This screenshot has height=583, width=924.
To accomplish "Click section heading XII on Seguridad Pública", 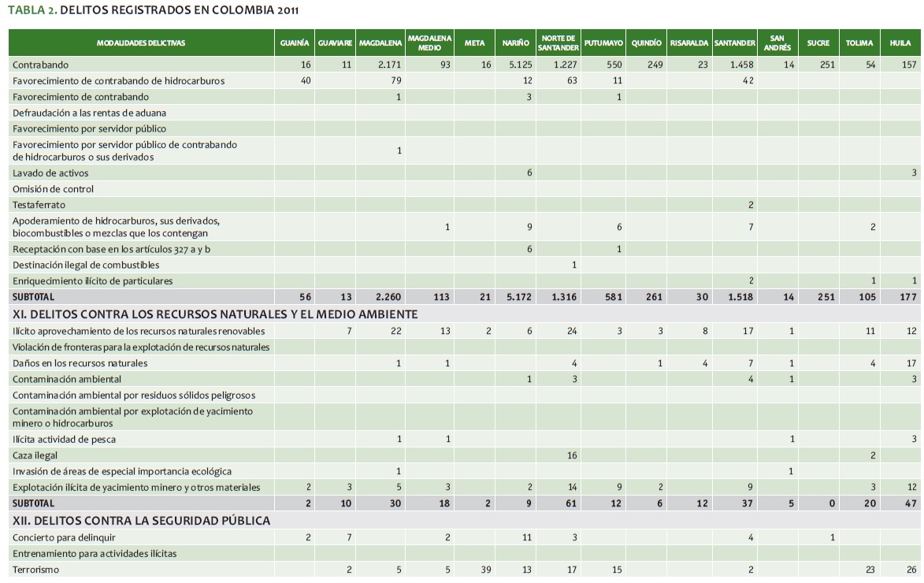I will 141,520.
